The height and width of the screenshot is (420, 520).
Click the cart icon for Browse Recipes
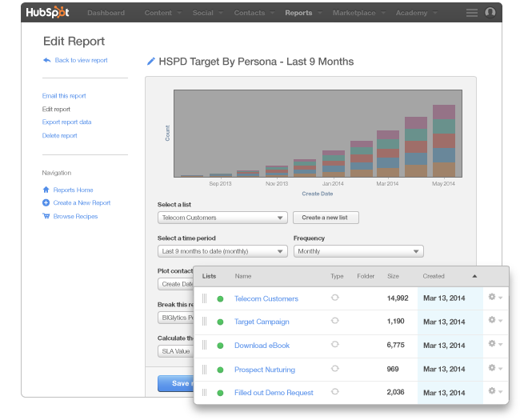46,216
